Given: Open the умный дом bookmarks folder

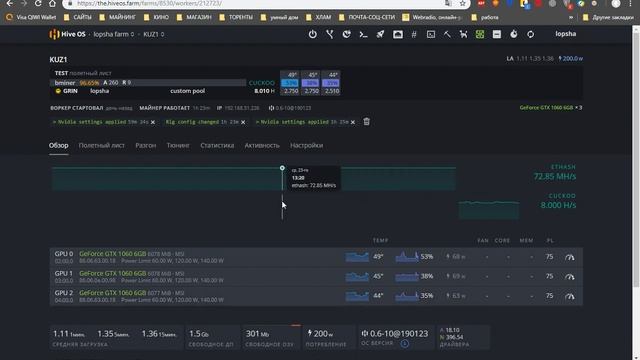Looking at the screenshot, I should pos(280,18).
